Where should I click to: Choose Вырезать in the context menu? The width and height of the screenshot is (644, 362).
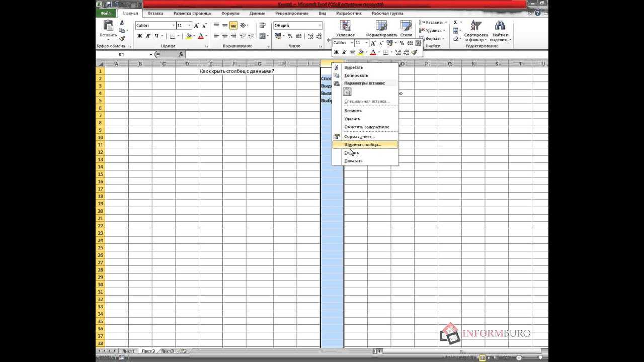365,67
